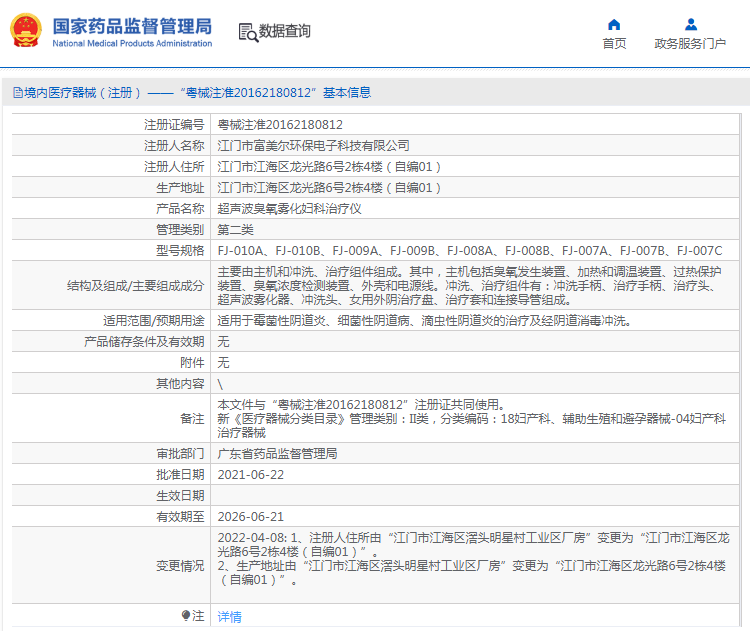This screenshot has width=750, height=631.
Task: Click the 生产地址 address value
Action: [329, 188]
